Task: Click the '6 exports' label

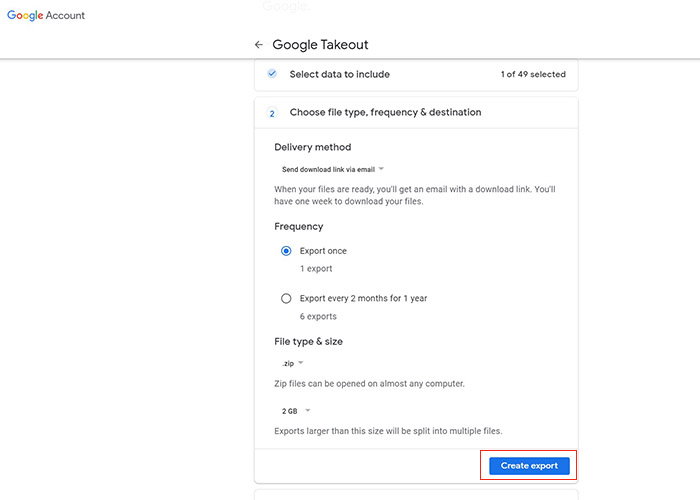Action: [318, 317]
